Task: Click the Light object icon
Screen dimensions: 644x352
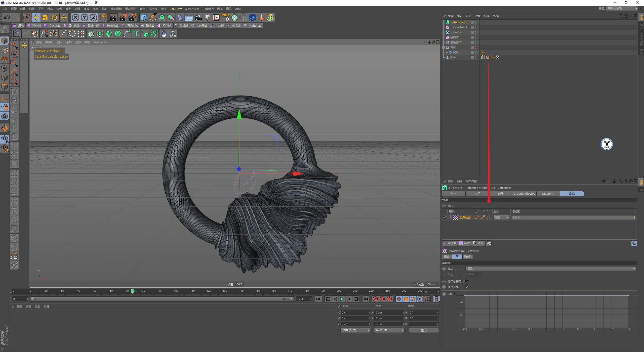Action: tap(207, 17)
